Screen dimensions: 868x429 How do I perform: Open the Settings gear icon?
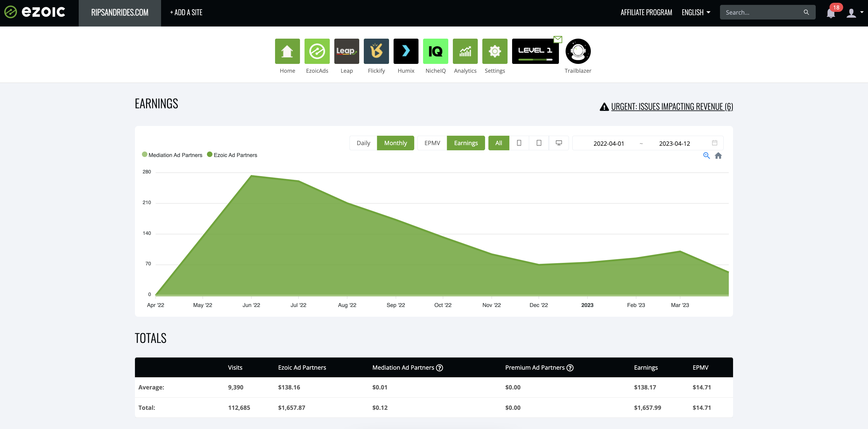tap(495, 51)
